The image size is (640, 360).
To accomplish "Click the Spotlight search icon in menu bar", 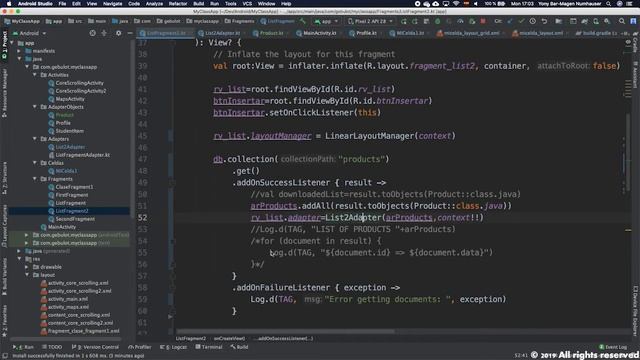I will [x=609, y=4].
